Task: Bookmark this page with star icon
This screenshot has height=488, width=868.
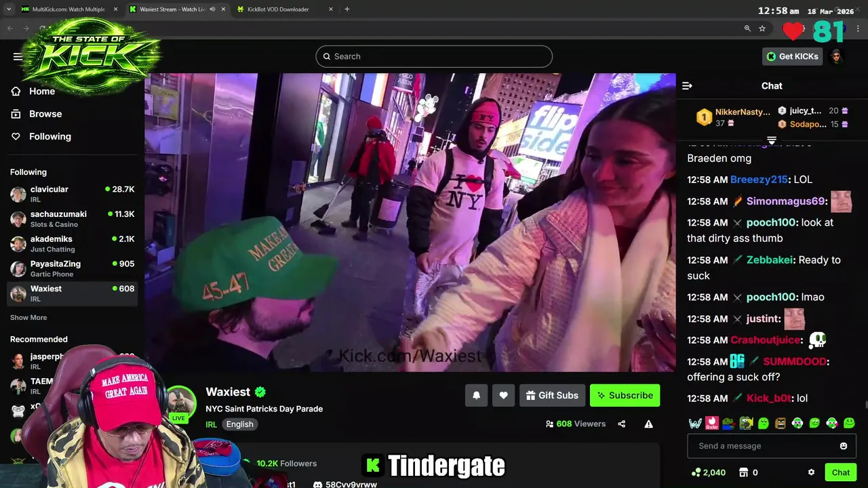Action: click(x=762, y=28)
